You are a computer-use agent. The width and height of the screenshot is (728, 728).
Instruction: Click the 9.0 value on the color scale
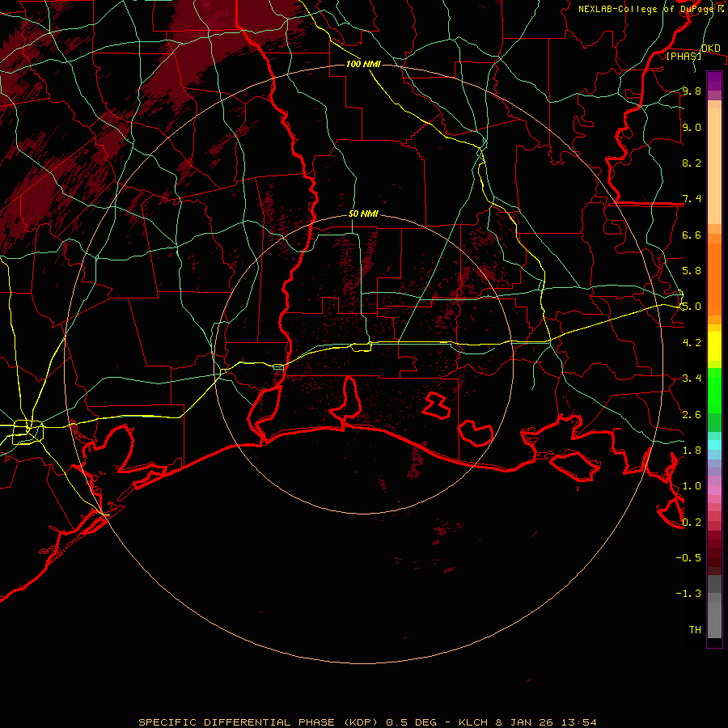pyautogui.click(x=692, y=127)
